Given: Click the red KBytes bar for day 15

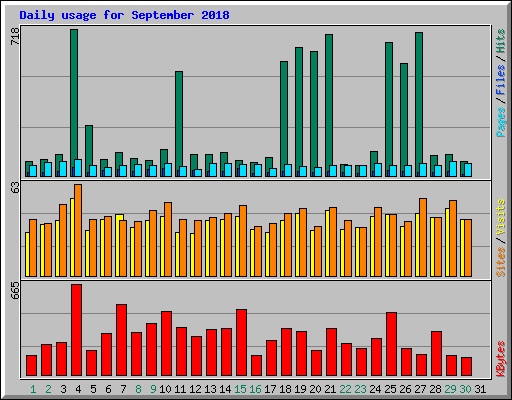Looking at the screenshot, I should tap(241, 343).
